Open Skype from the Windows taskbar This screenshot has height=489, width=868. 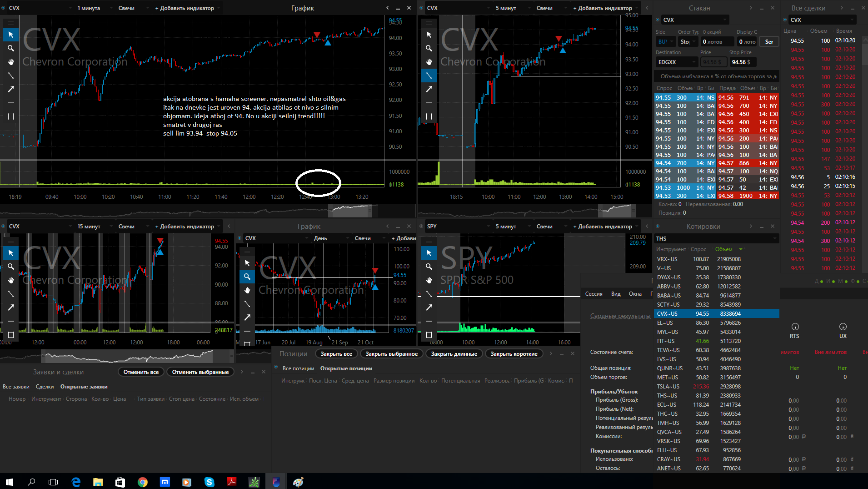[x=209, y=482]
